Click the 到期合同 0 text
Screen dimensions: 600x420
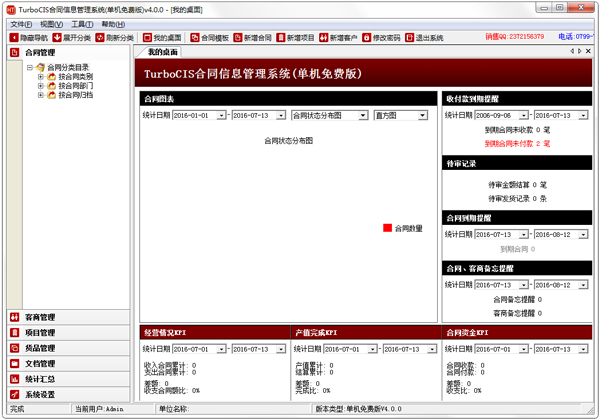tap(517, 249)
